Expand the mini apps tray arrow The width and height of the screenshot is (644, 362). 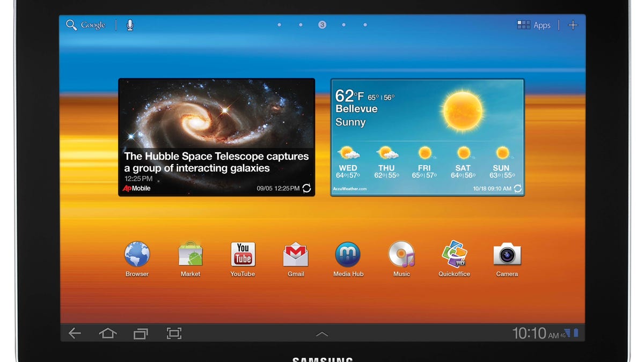322,334
